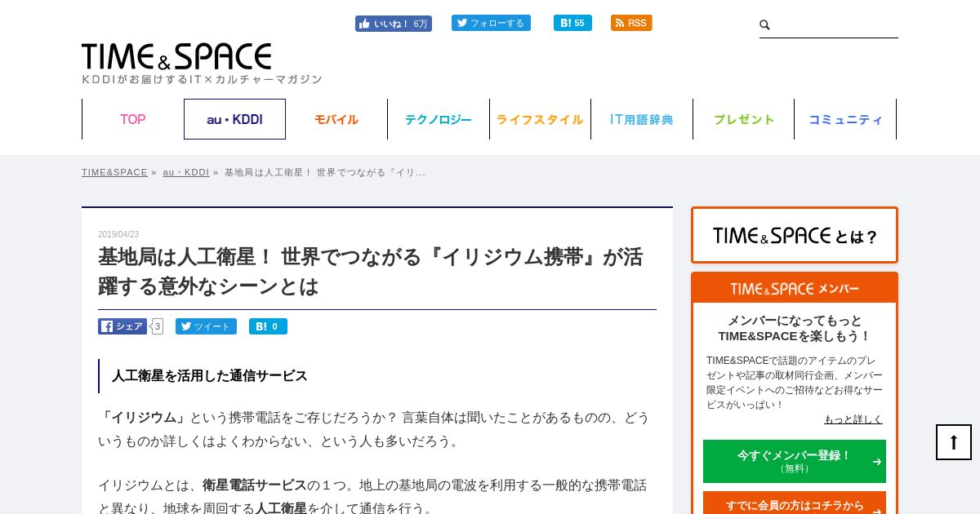Click the Twitter フォローする button
The image size is (980, 514).
(491, 23)
